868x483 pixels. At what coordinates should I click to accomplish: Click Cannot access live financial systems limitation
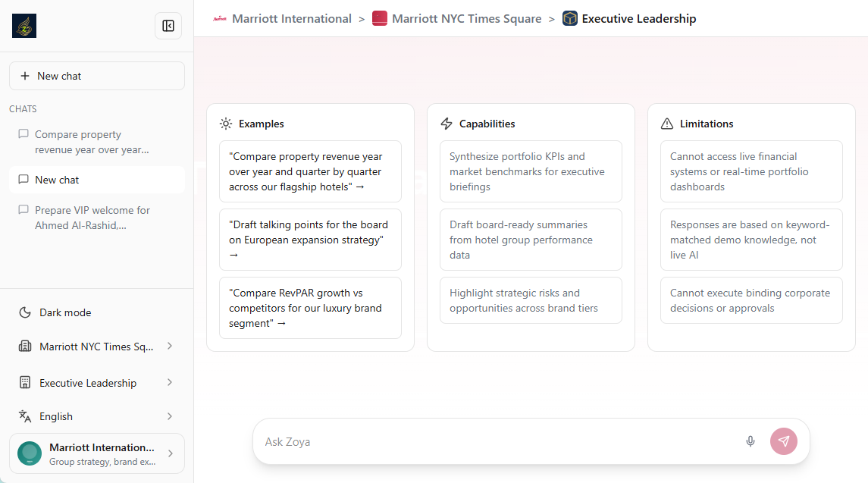point(751,171)
